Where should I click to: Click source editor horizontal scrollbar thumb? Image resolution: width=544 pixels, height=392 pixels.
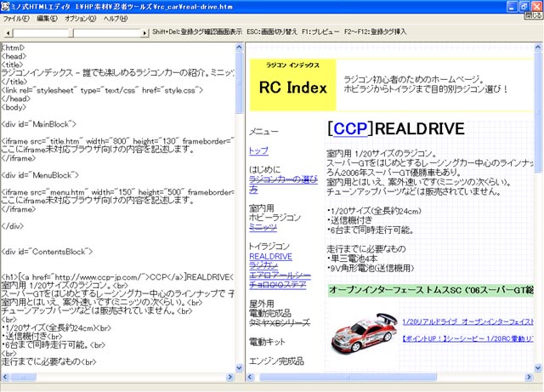[24, 377]
